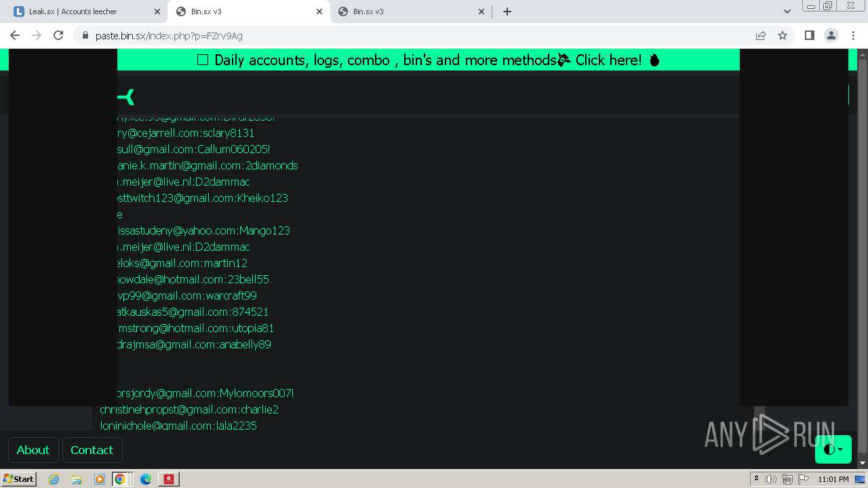Open File Explorer from the taskbar

pyautogui.click(x=77, y=479)
